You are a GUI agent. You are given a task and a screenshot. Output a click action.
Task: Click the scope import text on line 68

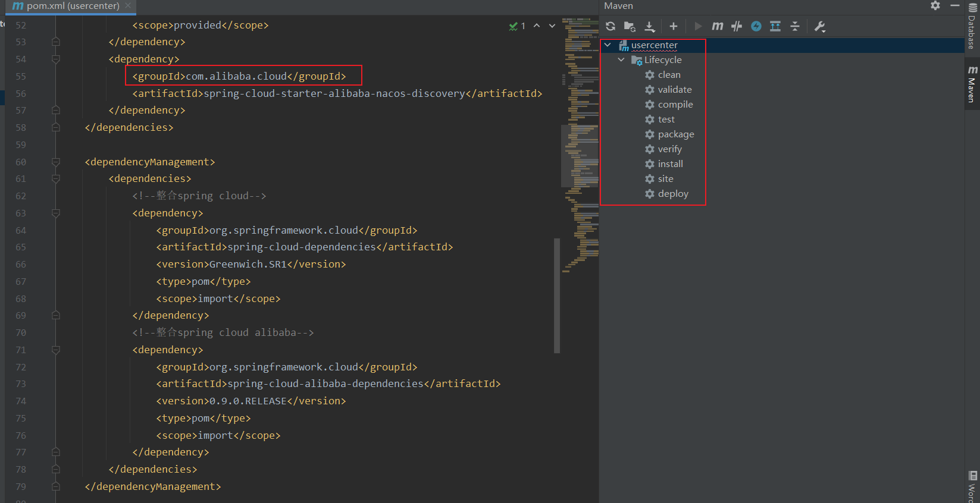[x=218, y=298]
